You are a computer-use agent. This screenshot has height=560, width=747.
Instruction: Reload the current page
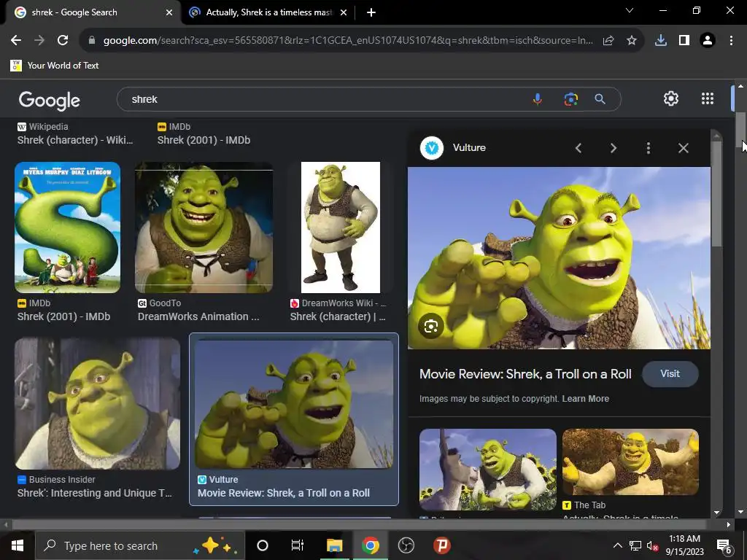(63, 41)
